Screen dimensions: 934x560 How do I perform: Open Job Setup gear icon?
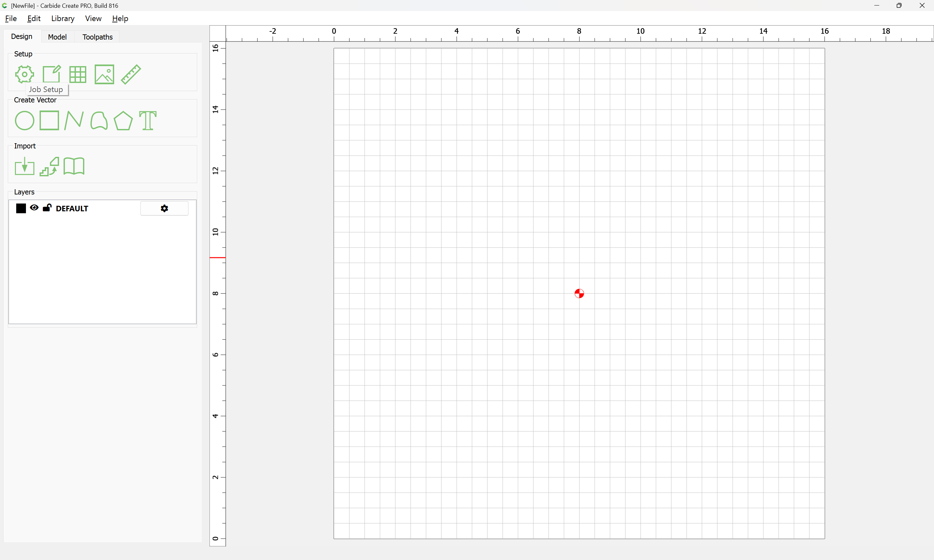[25, 74]
